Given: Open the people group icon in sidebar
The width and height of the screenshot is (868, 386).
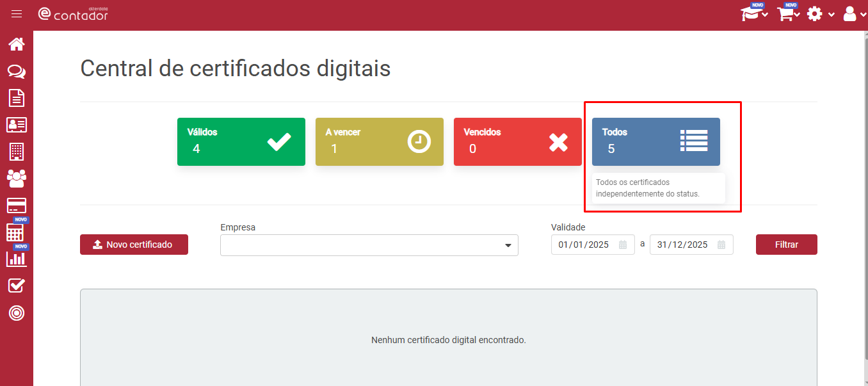Looking at the screenshot, I should pos(17,179).
